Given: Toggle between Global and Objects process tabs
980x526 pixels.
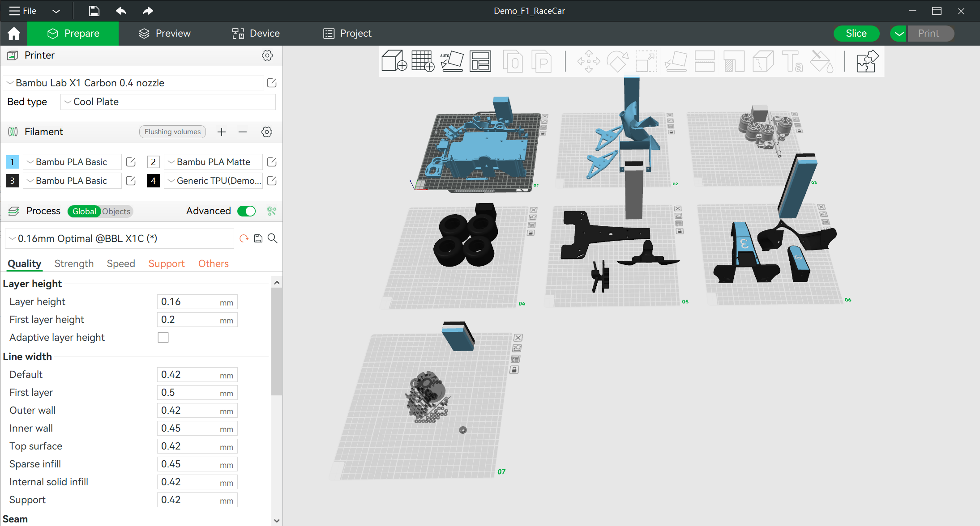Looking at the screenshot, I should pyautogui.click(x=100, y=211).
